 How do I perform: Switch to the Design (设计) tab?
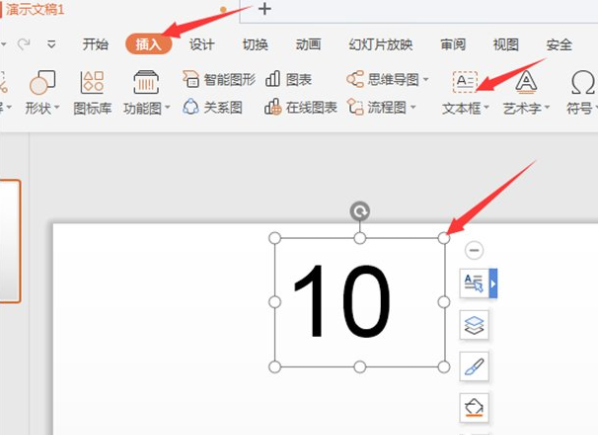click(202, 45)
